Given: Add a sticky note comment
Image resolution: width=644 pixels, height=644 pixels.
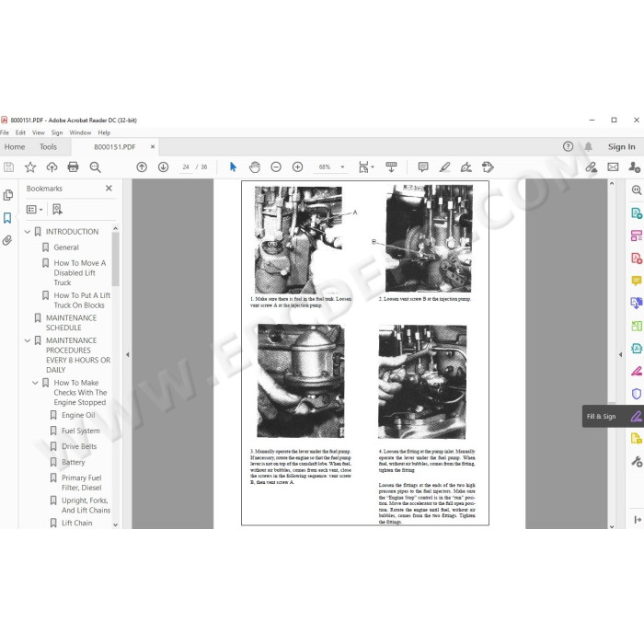Looking at the screenshot, I should tap(423, 167).
